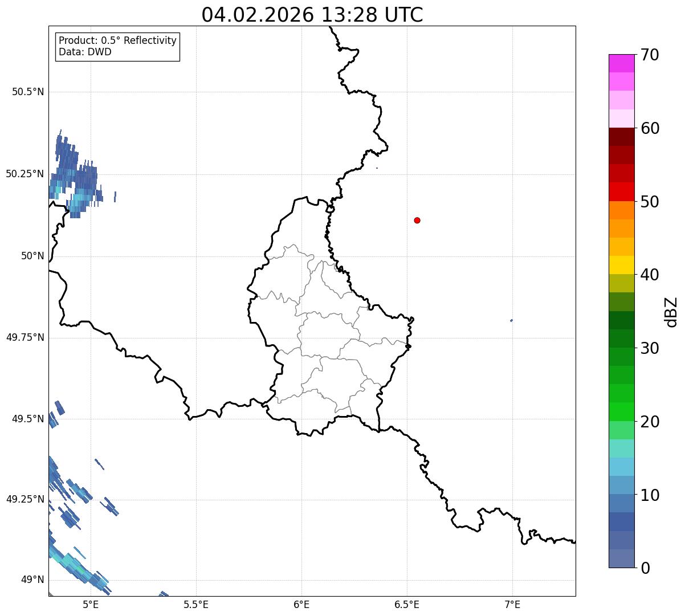
Task: Click the 5°E longitude label
Action: (91, 604)
